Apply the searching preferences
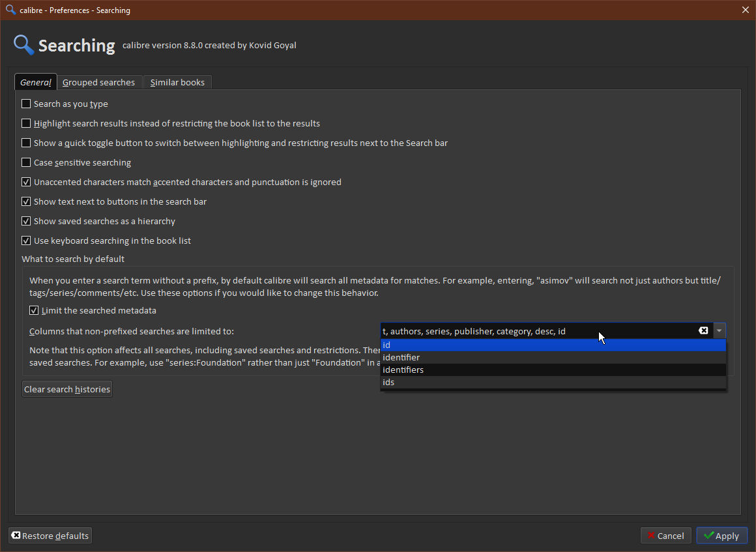 (721, 536)
